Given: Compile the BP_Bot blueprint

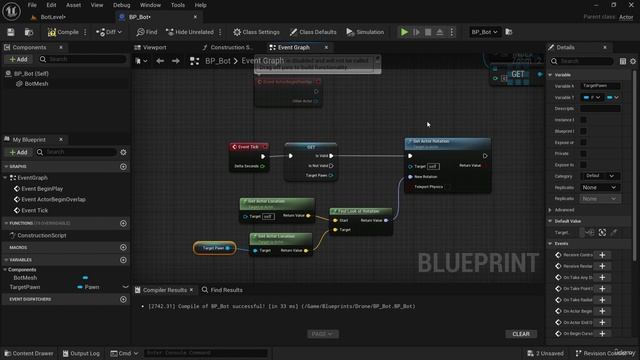Looking at the screenshot, I should coord(63,32).
